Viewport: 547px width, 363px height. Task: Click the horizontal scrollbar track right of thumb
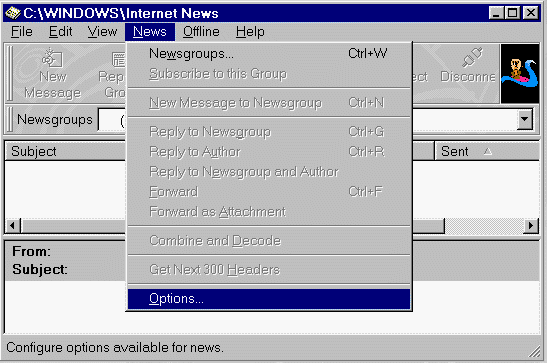pos(484,226)
